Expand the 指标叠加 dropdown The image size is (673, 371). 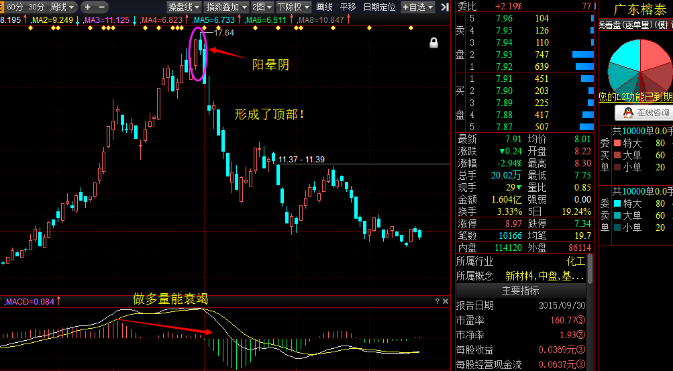click(x=227, y=6)
